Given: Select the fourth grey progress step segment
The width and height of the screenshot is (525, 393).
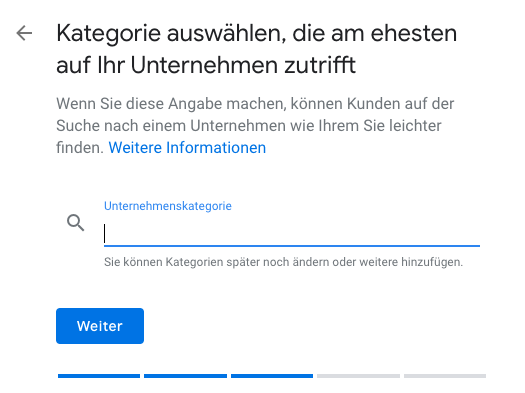Looking at the screenshot, I should click(x=358, y=376).
